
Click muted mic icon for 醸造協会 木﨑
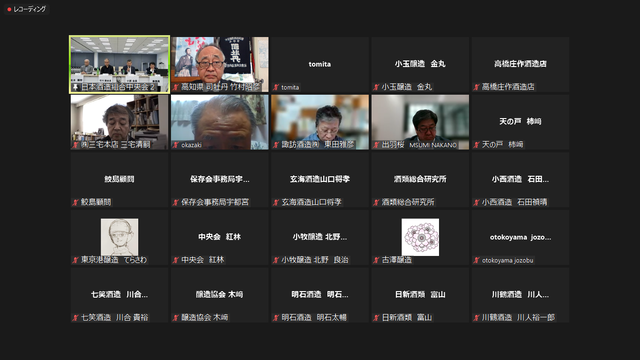pos(176,318)
